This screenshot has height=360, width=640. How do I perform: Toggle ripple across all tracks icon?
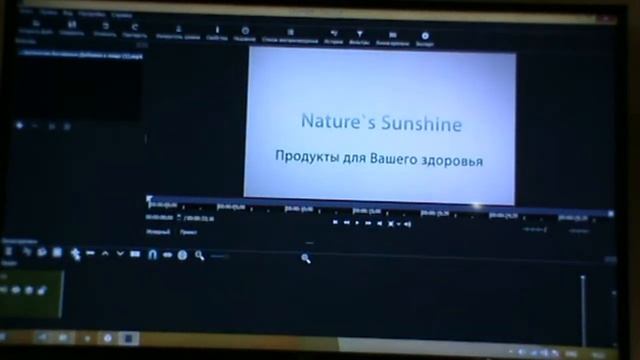(x=182, y=255)
